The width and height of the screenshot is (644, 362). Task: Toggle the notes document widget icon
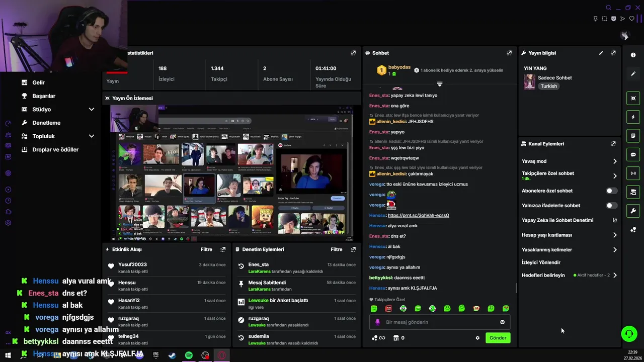click(x=633, y=136)
